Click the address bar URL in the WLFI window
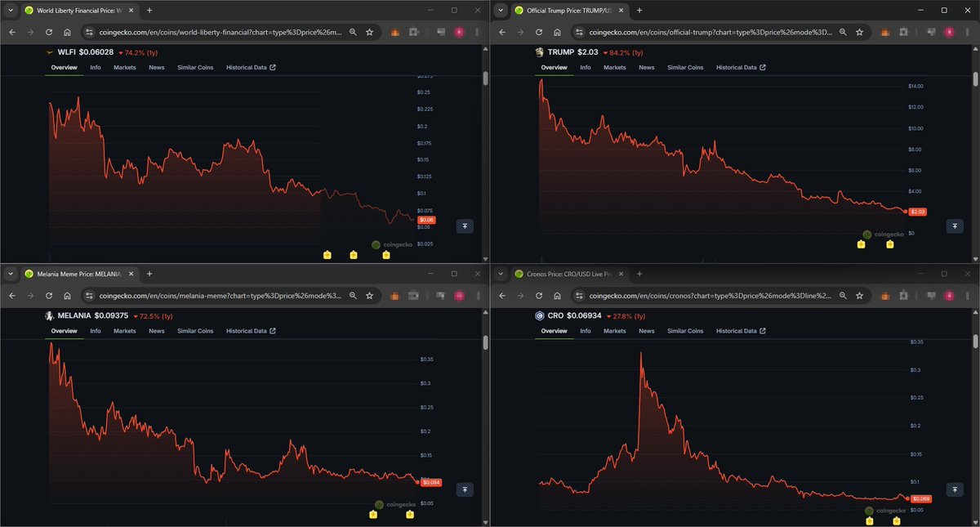This screenshot has height=527, width=980. (220, 32)
